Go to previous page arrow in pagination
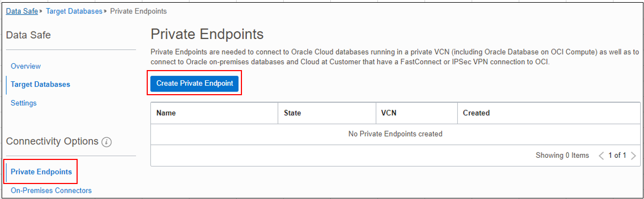The height and width of the screenshot is (199, 644). (601, 156)
